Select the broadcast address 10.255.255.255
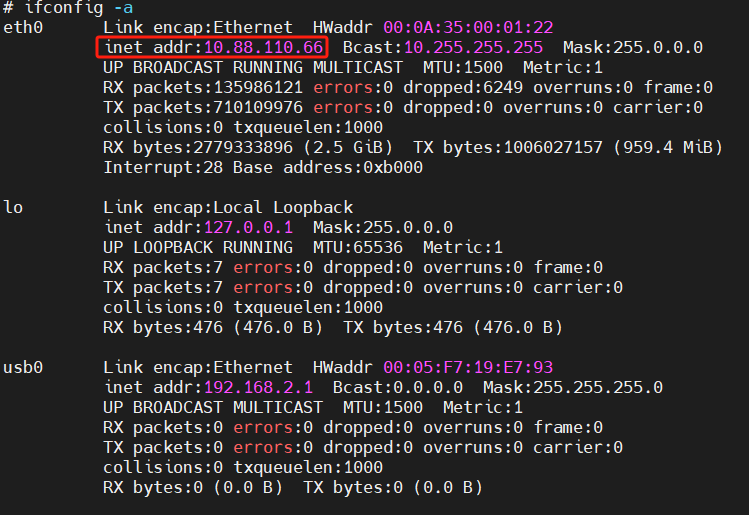Viewport: 749px width, 515px height. coord(473,48)
